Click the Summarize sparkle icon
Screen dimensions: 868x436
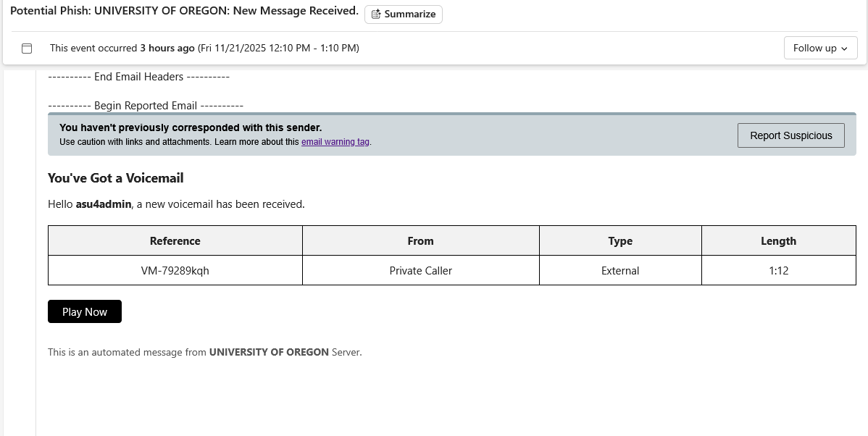pos(376,14)
